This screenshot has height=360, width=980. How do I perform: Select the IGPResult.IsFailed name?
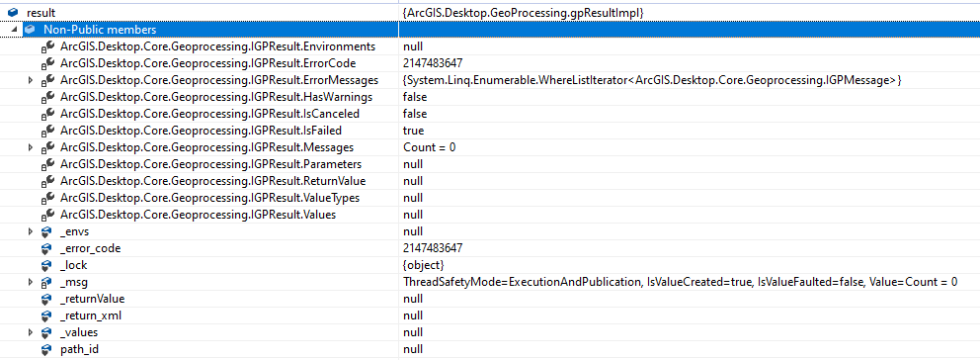202,131
